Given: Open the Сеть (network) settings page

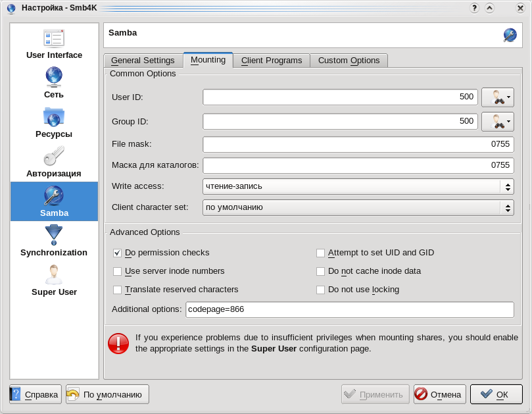Looking at the screenshot, I should tap(54, 83).
